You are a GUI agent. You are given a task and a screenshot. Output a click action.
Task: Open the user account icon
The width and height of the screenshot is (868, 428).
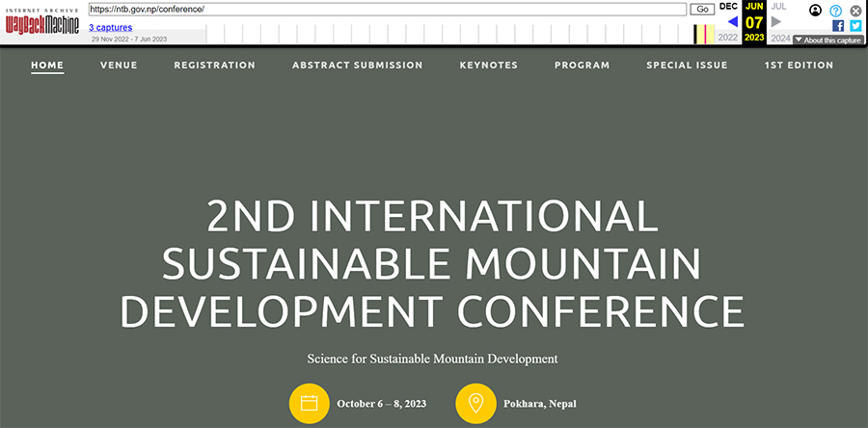tap(815, 10)
